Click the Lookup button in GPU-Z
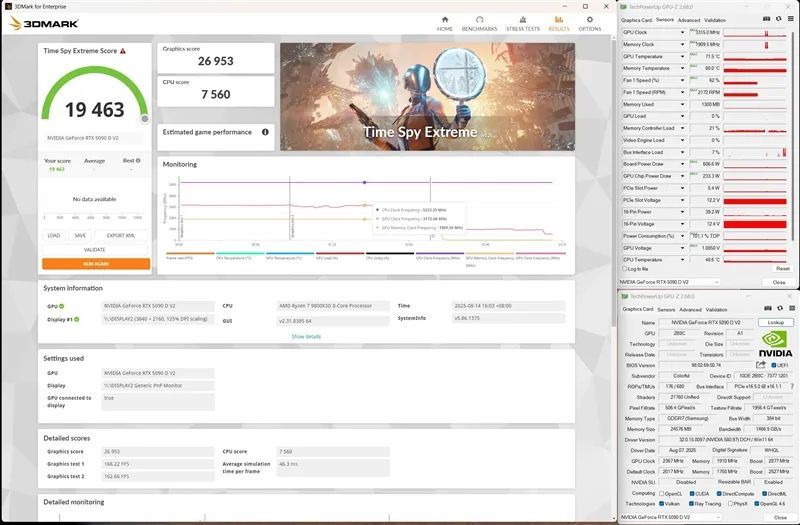The width and height of the screenshot is (800, 525). pyautogui.click(x=776, y=322)
